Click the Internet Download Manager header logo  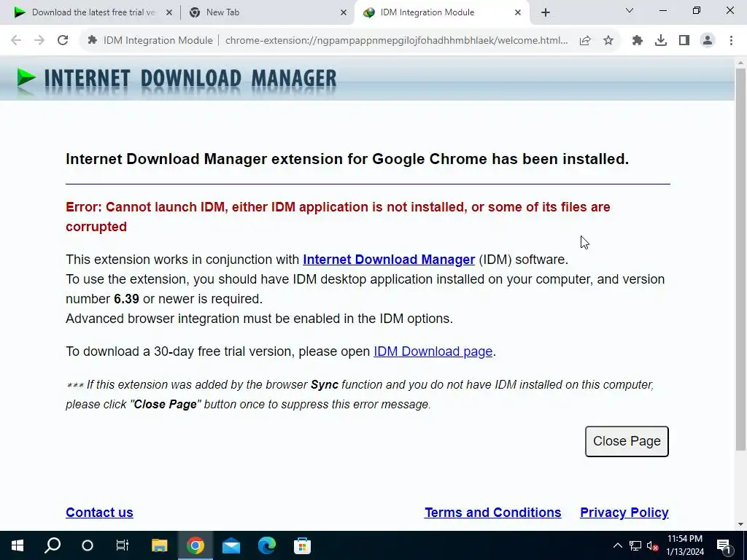point(177,79)
